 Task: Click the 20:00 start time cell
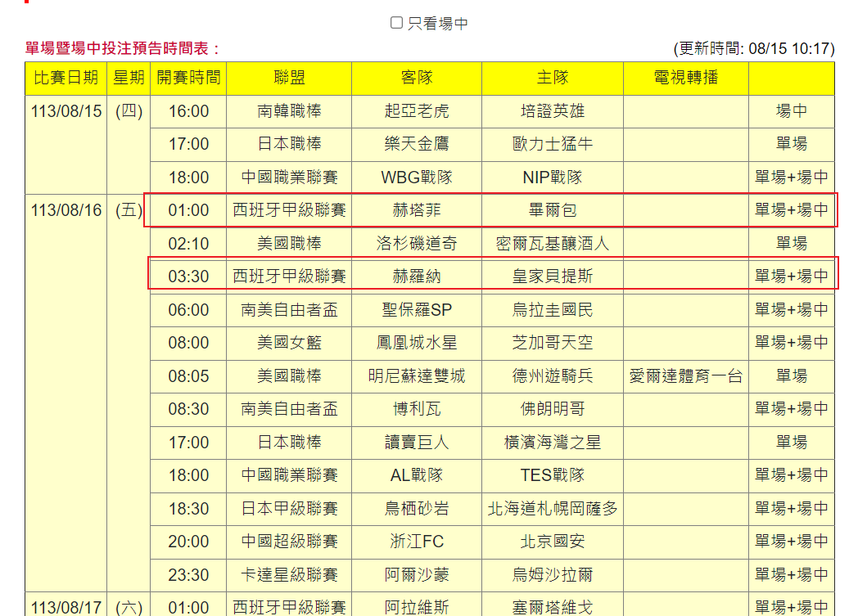[188, 542]
